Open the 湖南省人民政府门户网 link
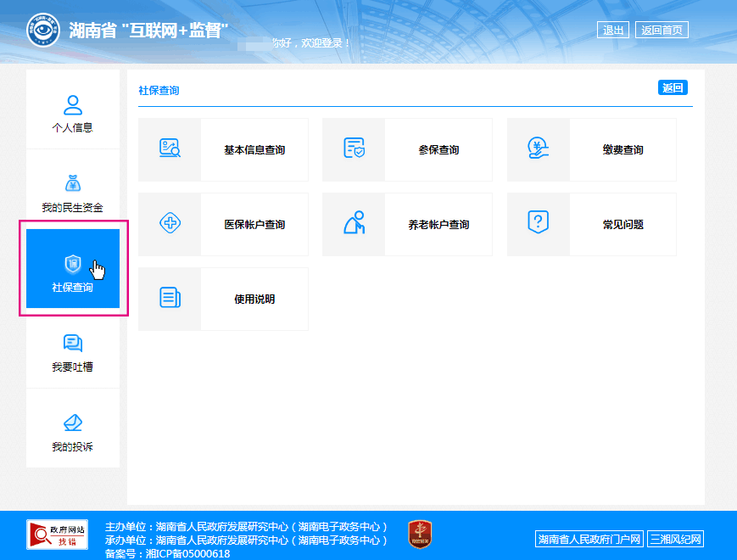Viewport: 737px width, 560px height. pyautogui.click(x=589, y=540)
